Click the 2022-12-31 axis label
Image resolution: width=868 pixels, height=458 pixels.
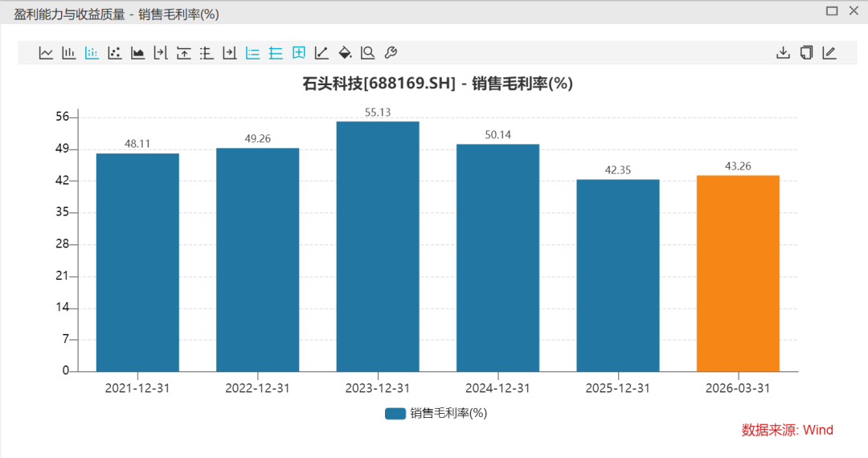click(x=257, y=388)
